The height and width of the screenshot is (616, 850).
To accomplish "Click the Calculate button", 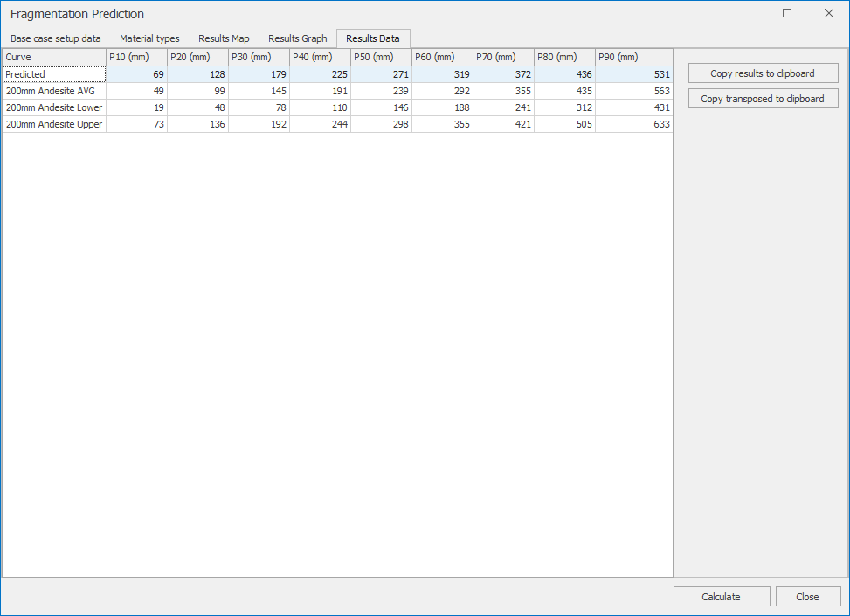I will (x=722, y=597).
